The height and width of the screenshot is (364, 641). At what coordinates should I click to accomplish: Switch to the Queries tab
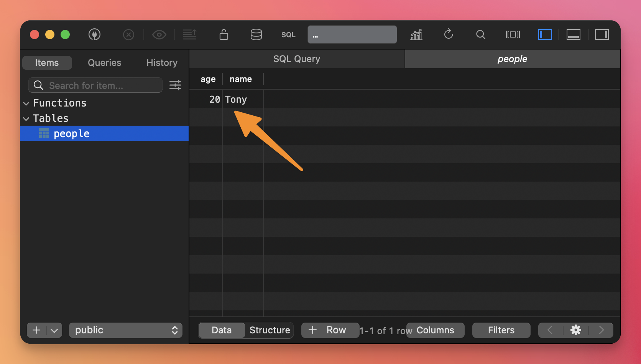point(104,63)
